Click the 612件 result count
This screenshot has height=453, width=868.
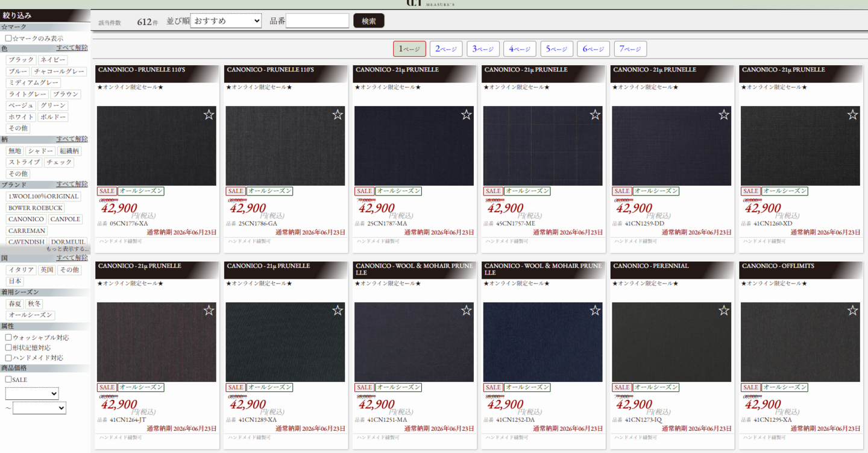tap(148, 22)
